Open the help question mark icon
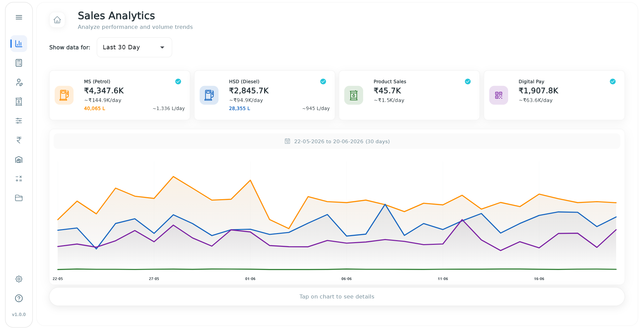The height and width of the screenshot is (329, 644). [19, 298]
